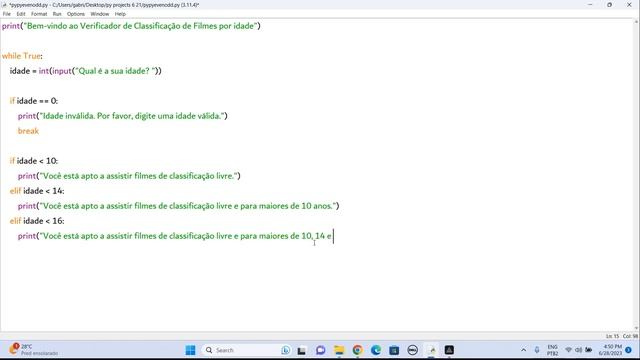640x360 pixels.
Task: Open Bing Chat icon in search box
Action: [x=286, y=350]
